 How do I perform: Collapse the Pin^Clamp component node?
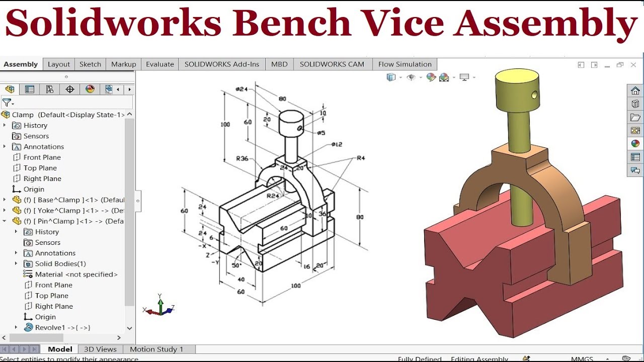pos(5,221)
